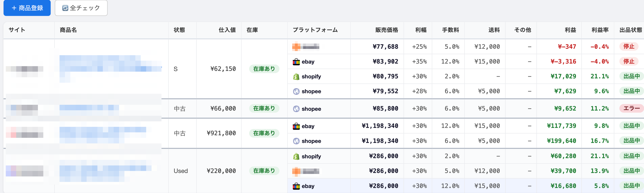
Task: Click the ebay icon with ¥16,680 profit
Action: (296, 186)
